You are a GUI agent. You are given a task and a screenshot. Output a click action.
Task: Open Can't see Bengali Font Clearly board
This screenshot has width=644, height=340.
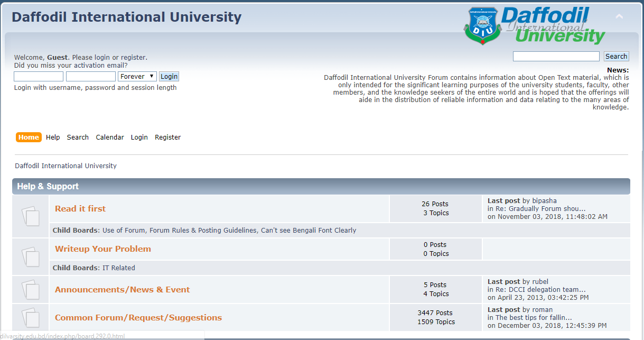[x=309, y=231]
